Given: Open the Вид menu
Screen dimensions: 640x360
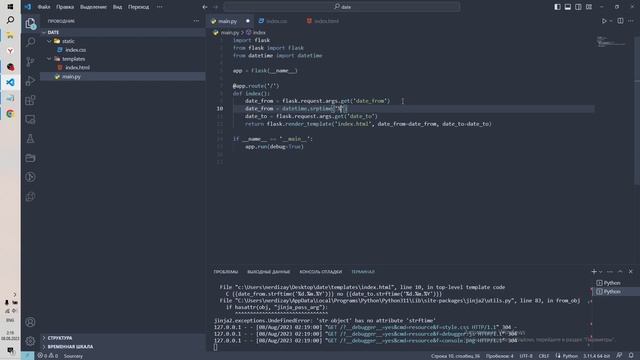Looking at the screenshot, I should click(x=118, y=7).
